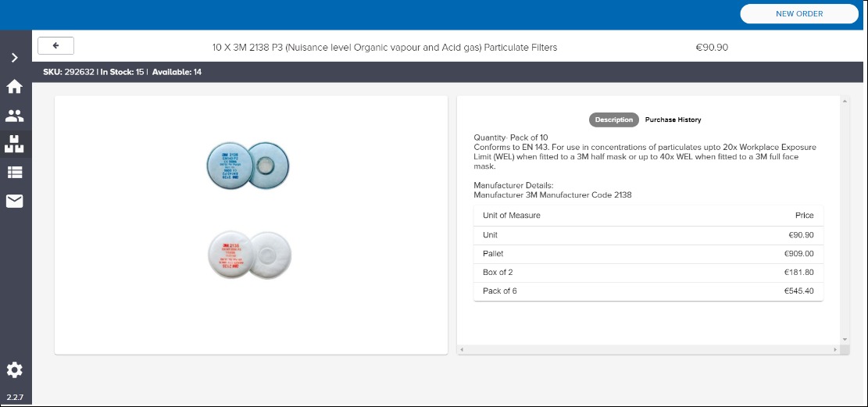Screen dimensions: 868x407
Task: Choose the Box of 2 row
Action: point(648,273)
